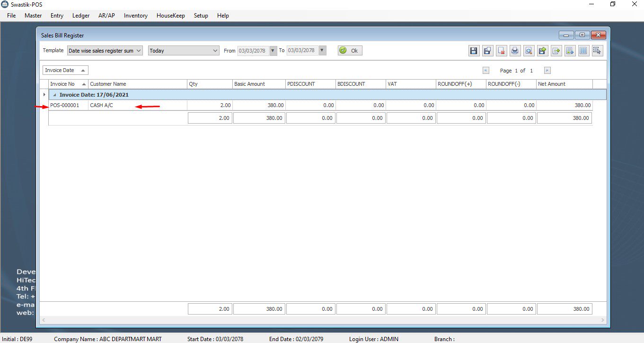644x343 pixels.
Task: Click the Save floppy disk icon
Action: tap(474, 51)
